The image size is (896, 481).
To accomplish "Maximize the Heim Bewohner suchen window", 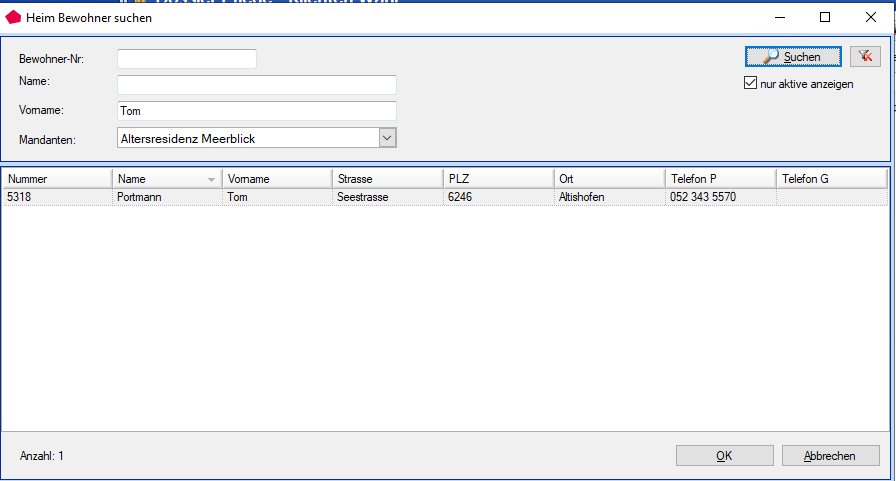I will 825,17.
